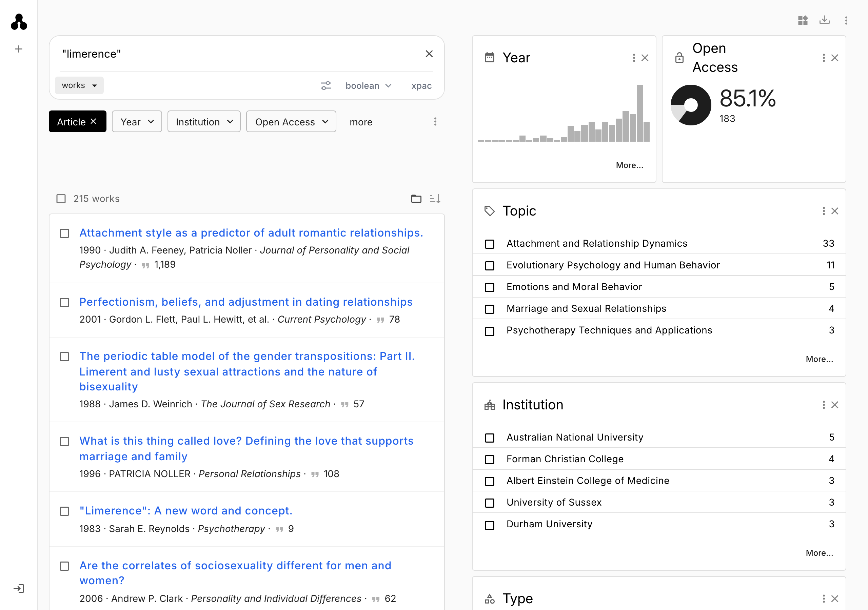This screenshot has width=868, height=610.
Task: Open Perfectionism, beliefs, and adjustment article
Action: pos(246,302)
